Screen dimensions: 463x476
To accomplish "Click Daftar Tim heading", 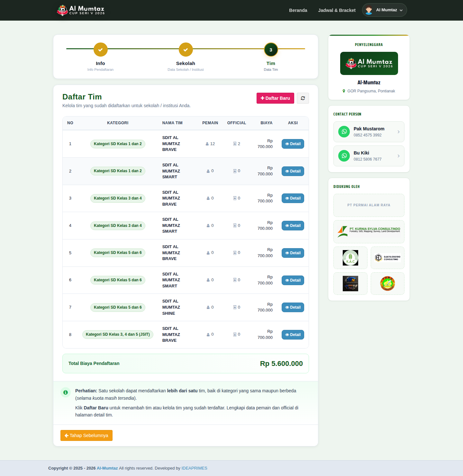I will click(82, 97).
